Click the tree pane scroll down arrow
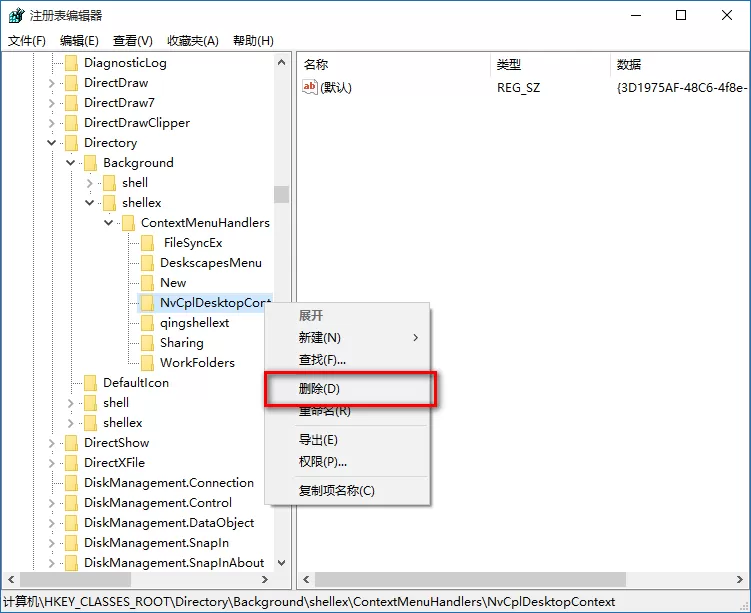 click(x=282, y=563)
